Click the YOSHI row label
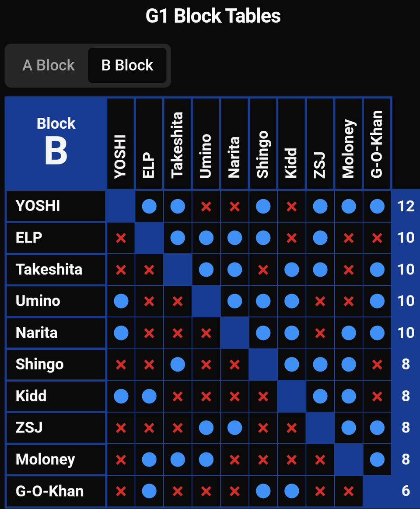420x509 pixels. tap(56, 206)
